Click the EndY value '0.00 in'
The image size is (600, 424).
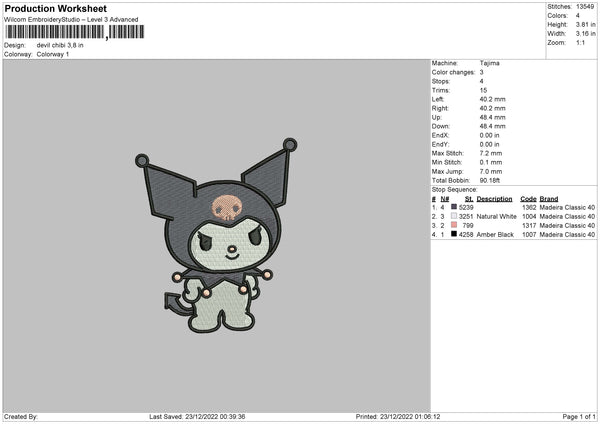[489, 144]
